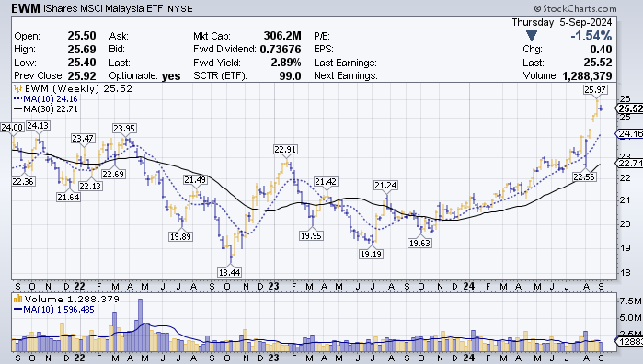Click the MA(30) 22.71 legend entry

tap(45, 109)
